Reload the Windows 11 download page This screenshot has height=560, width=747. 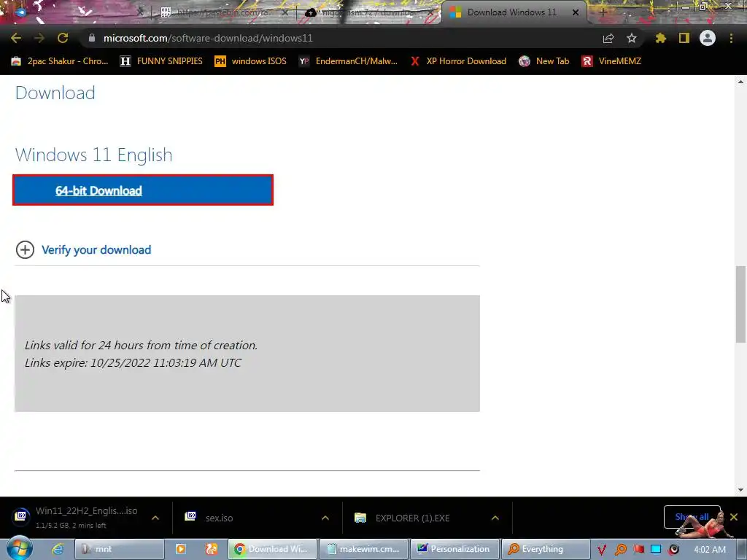pos(63,38)
